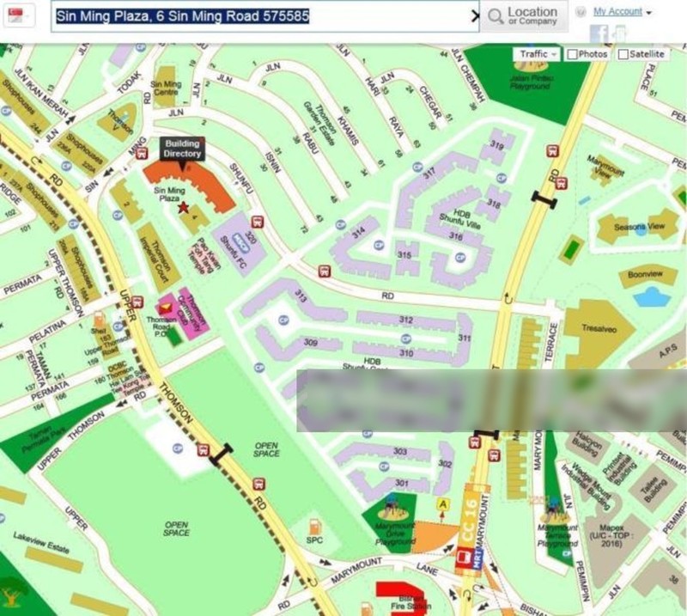Screen dimensions: 687x616
Task: Clear the search box with the X
Action: [475, 16]
